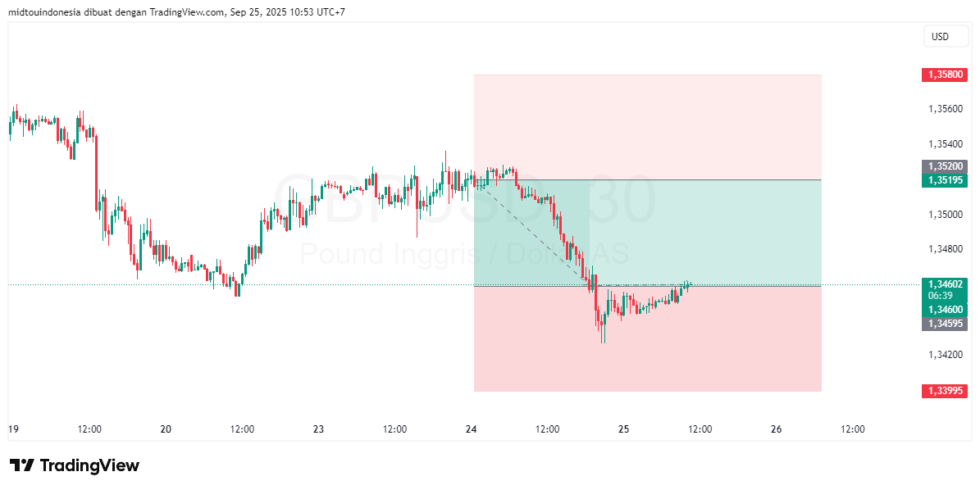Click the 12:00 label under September 24
Image resolution: width=980 pixels, height=490 pixels.
(548, 429)
